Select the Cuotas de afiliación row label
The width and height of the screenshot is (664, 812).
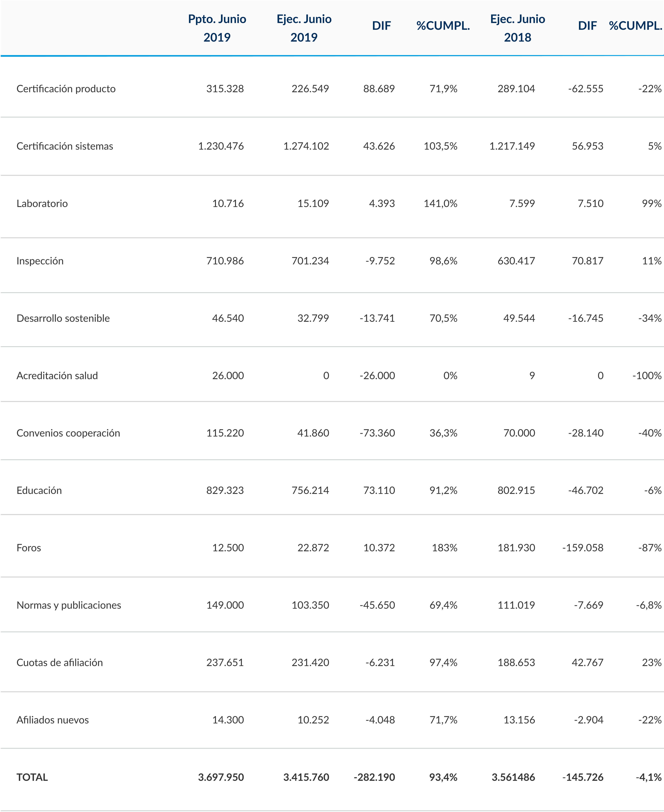(x=60, y=662)
